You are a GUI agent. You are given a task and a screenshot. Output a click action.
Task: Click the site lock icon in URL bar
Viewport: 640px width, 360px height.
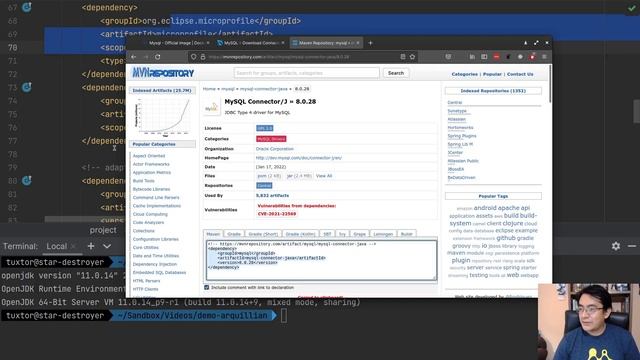click(203, 57)
